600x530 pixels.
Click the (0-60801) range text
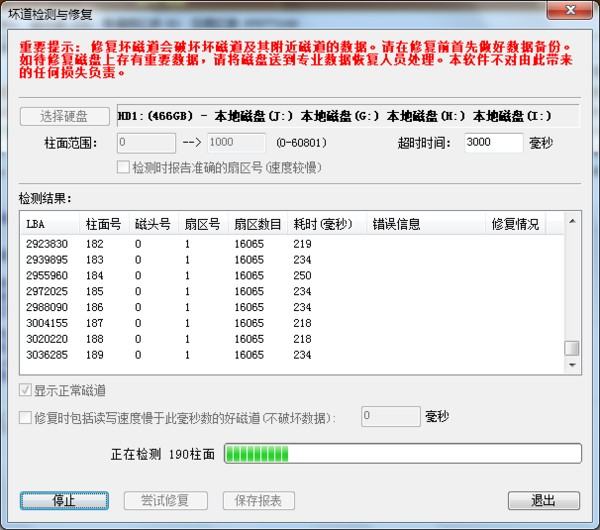302,143
